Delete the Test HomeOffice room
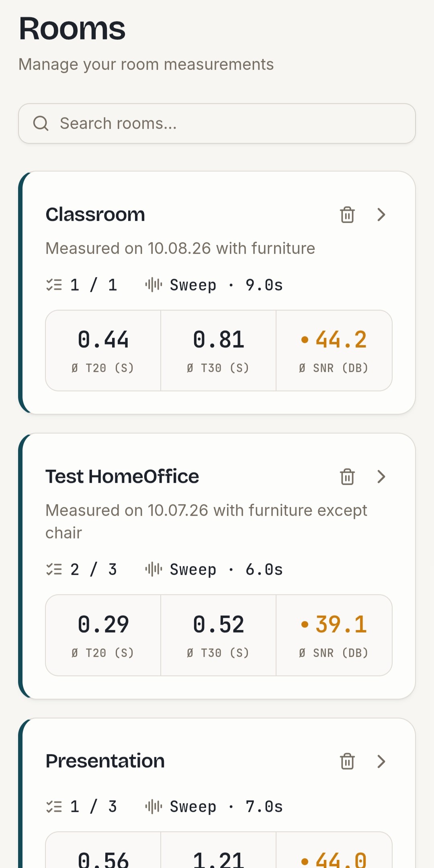The image size is (434, 868). 347,477
